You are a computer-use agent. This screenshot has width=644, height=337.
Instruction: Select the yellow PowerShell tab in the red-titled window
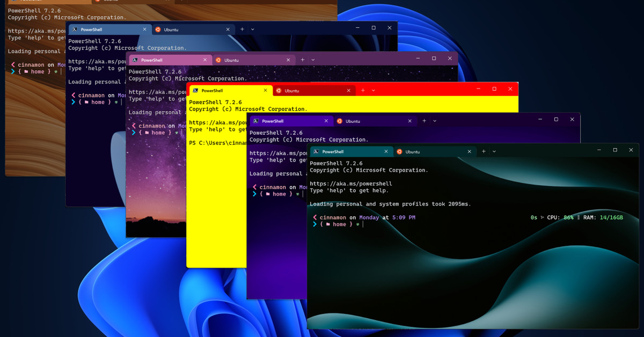tap(230, 90)
